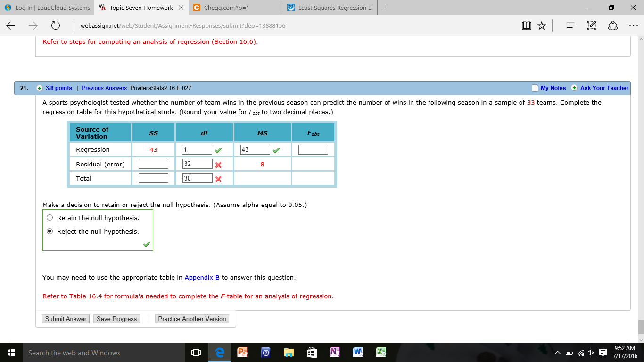Screen dimensions: 644x362
Task: Click the Share icon in toolbar
Action: [613, 26]
